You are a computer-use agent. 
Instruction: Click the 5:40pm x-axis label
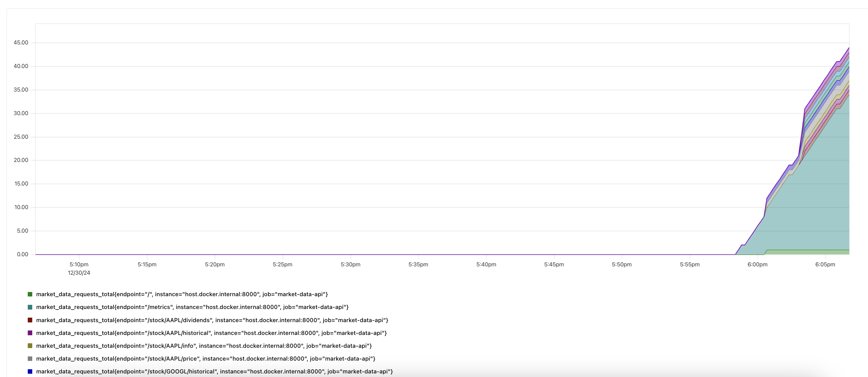[486, 264]
